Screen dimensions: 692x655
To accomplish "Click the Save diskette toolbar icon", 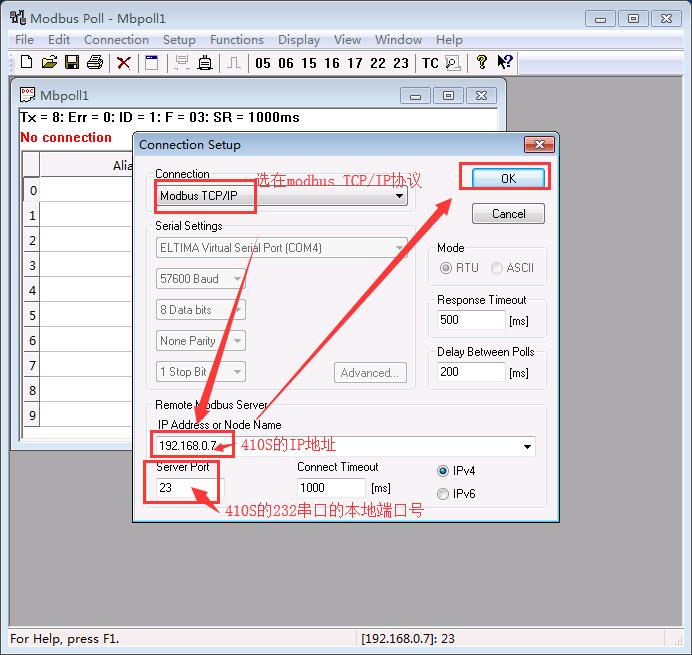I will click(72, 63).
